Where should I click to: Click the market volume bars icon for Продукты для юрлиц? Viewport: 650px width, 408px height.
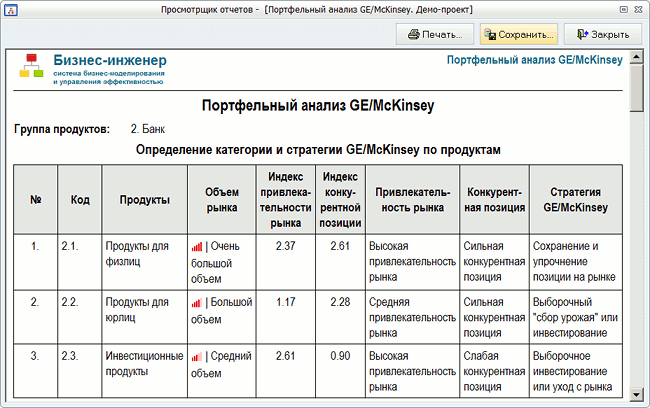(x=197, y=303)
